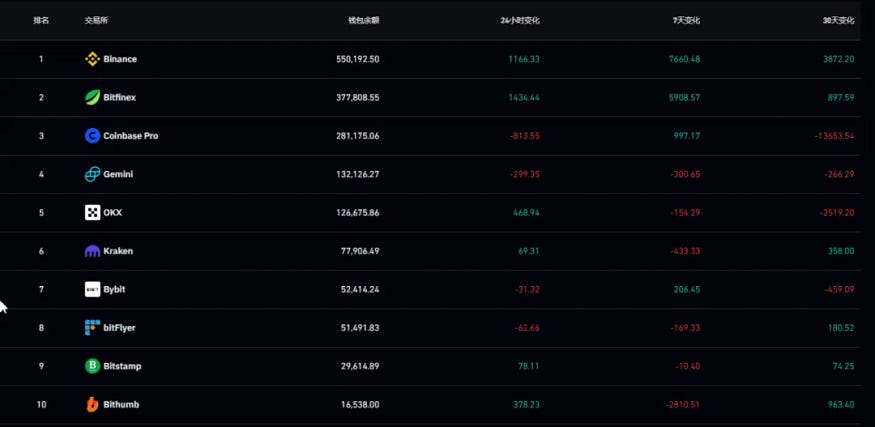Click the bitFlyer logo icon
Screen dimensions: 875x427
click(x=93, y=328)
